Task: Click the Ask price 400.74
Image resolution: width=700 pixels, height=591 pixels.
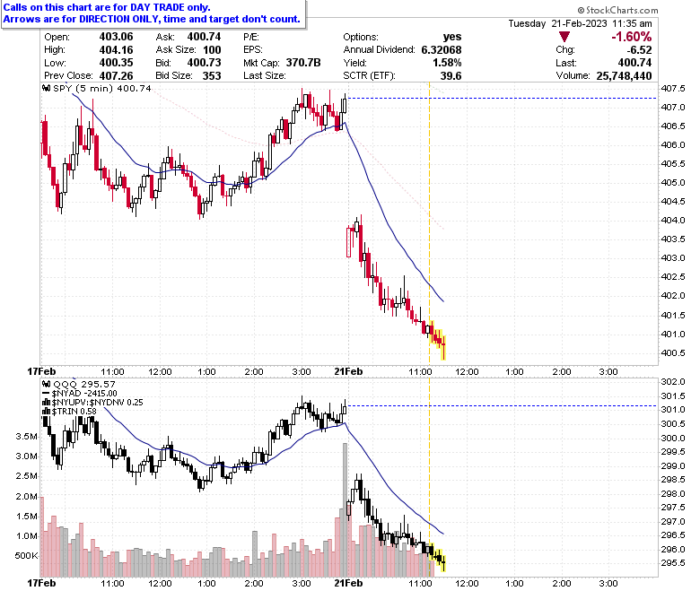Action: tap(204, 37)
